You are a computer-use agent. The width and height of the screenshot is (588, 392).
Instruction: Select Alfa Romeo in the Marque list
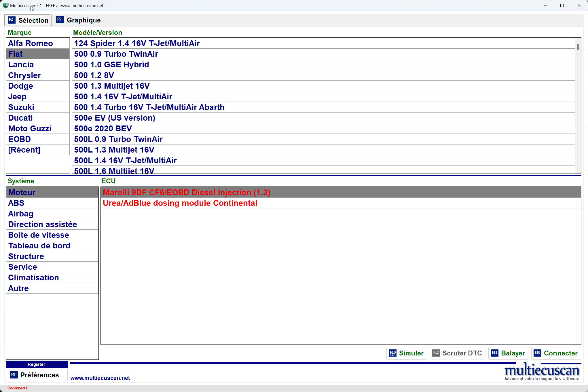point(31,43)
